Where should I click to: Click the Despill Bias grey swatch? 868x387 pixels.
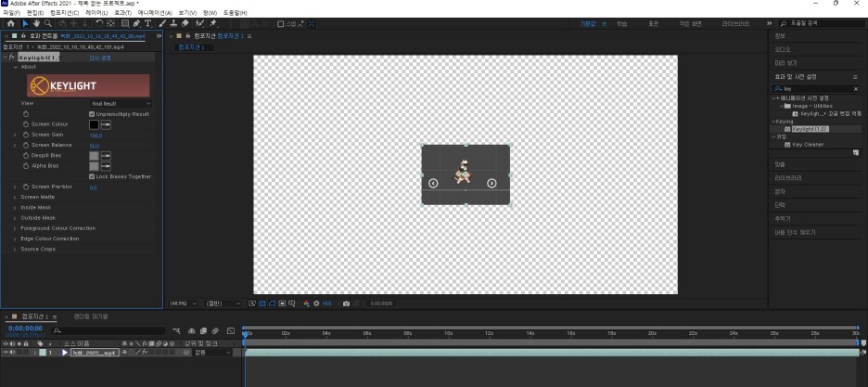tap(94, 156)
